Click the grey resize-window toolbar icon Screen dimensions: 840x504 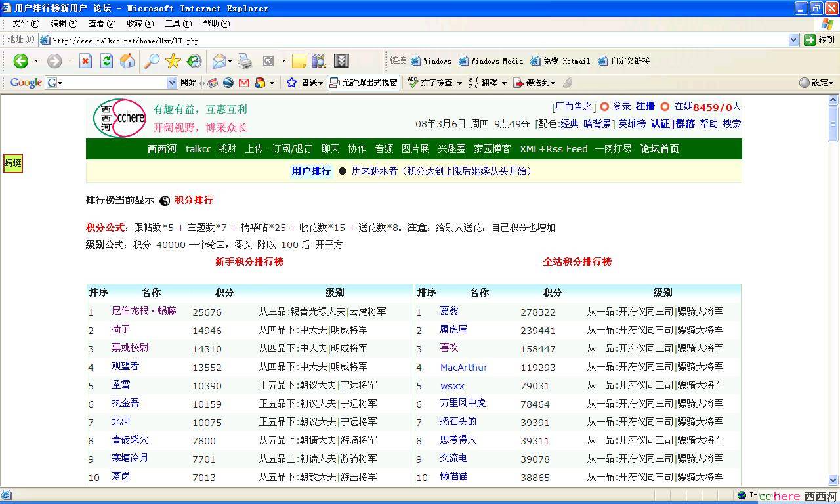[x=268, y=61]
